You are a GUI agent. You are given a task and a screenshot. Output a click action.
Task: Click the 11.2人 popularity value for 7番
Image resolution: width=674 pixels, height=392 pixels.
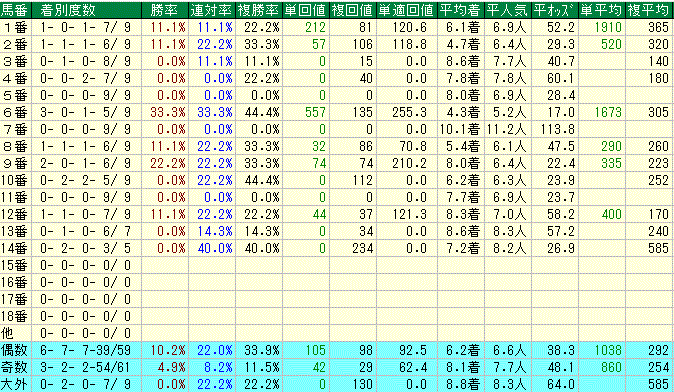[x=507, y=129]
